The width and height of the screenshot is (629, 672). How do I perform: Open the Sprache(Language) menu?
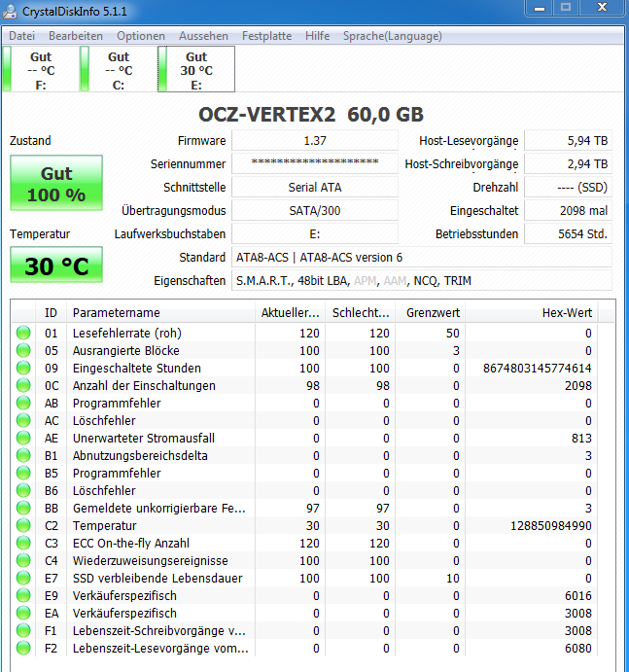(x=393, y=36)
